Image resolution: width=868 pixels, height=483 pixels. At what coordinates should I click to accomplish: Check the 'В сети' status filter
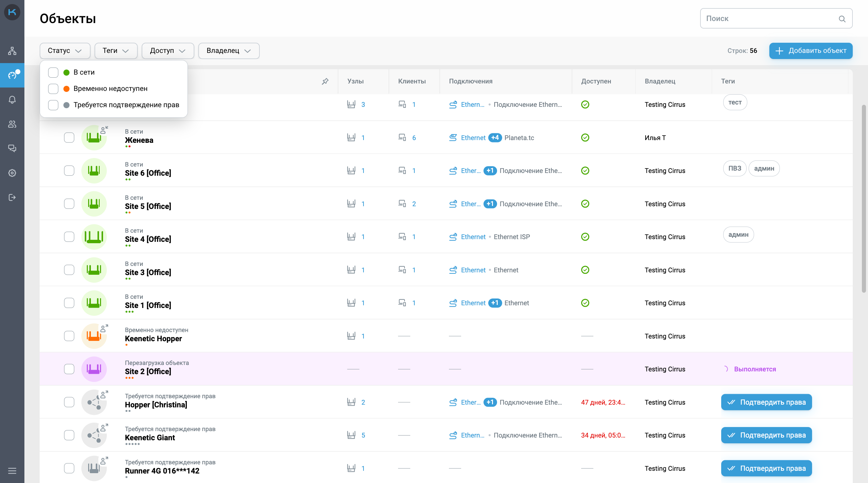pos(53,72)
